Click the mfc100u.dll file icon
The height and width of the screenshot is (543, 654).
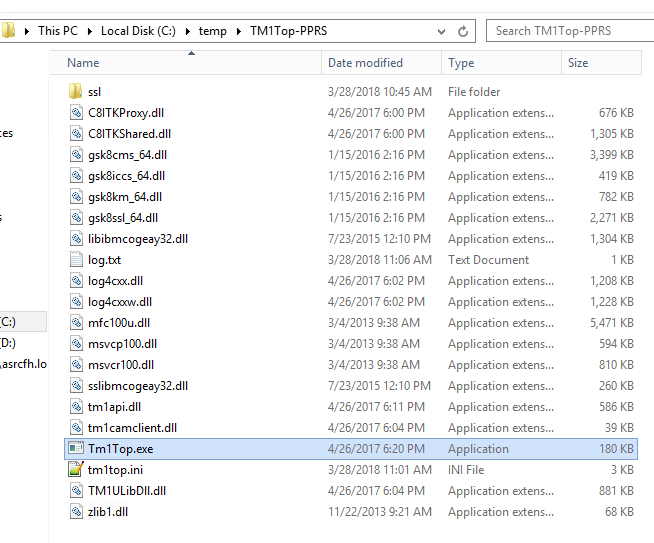(76, 322)
